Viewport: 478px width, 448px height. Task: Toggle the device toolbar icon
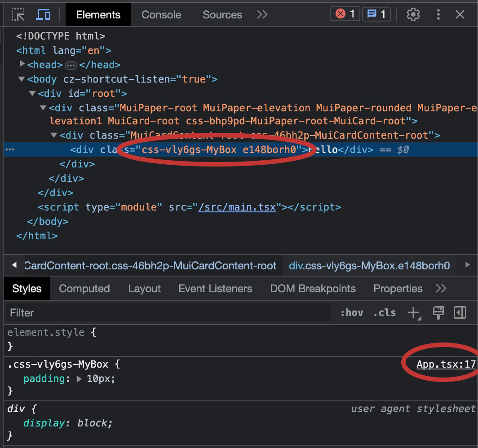point(43,15)
